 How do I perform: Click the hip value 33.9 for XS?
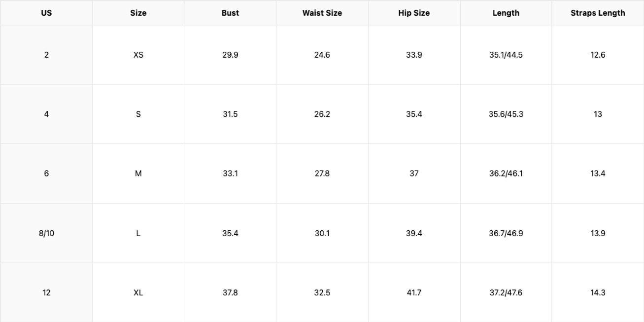coord(414,55)
